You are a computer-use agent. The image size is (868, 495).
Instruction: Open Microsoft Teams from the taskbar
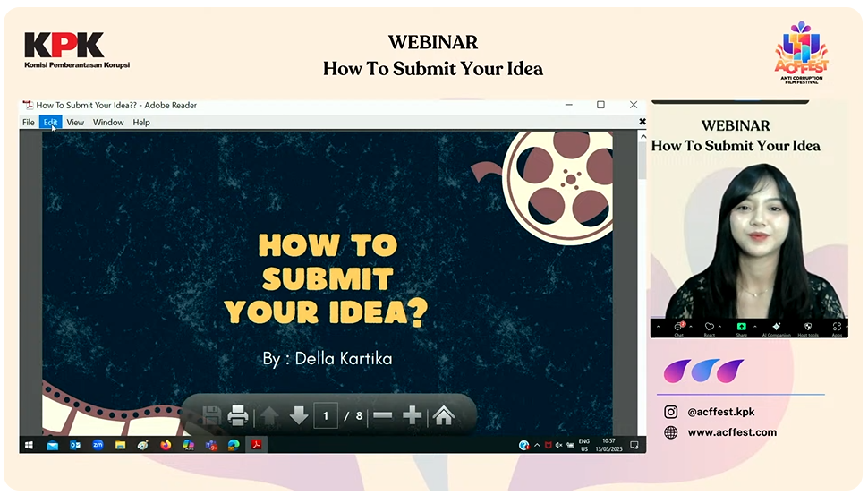pyautogui.click(x=211, y=445)
